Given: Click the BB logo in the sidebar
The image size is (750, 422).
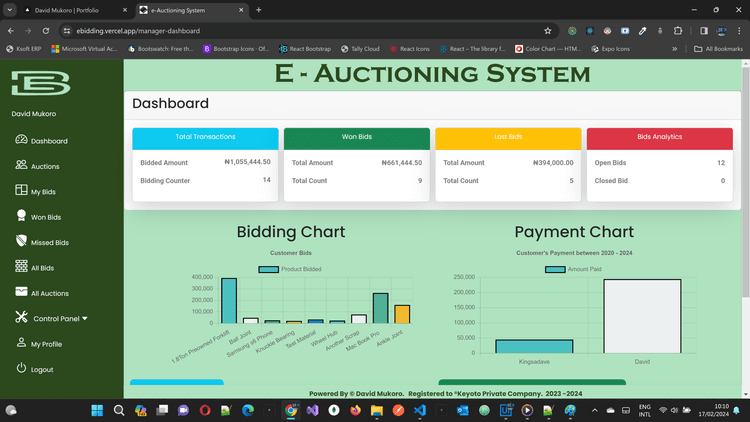Looking at the screenshot, I should [x=40, y=84].
